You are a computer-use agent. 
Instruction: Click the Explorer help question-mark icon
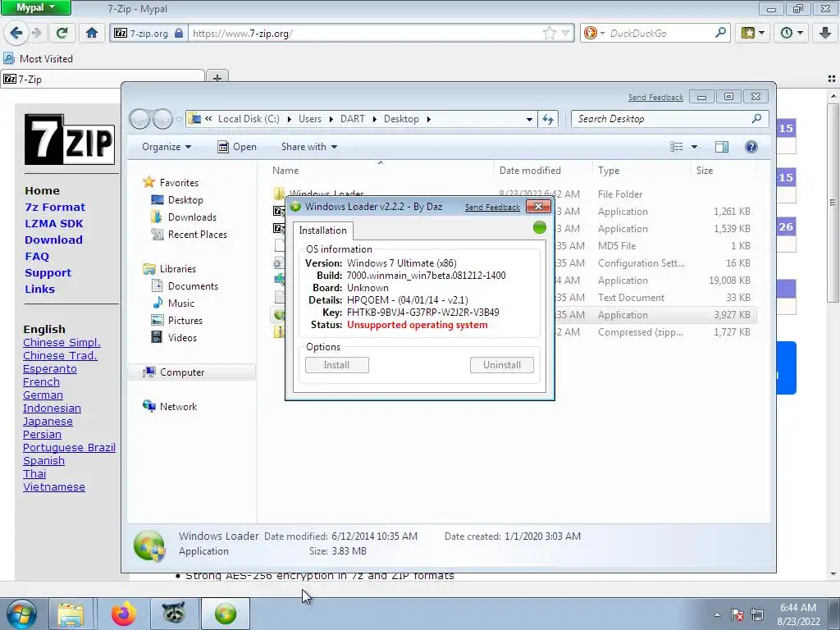pos(751,147)
